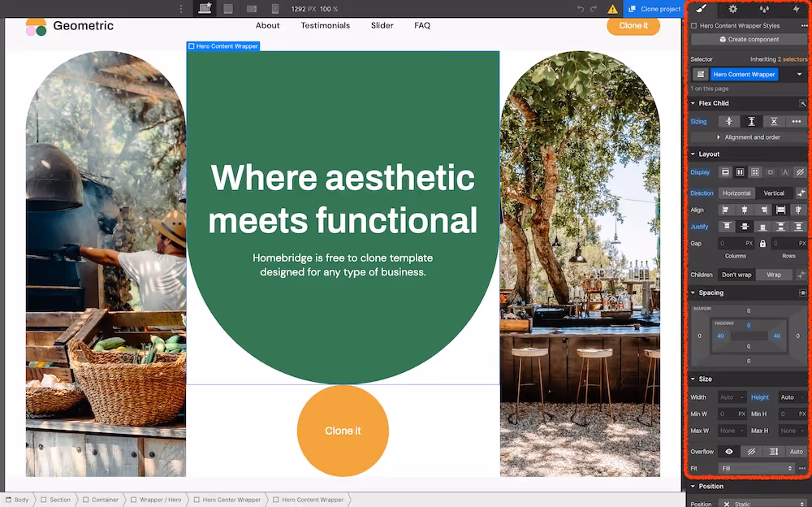Click top margin value 0

click(x=749, y=310)
